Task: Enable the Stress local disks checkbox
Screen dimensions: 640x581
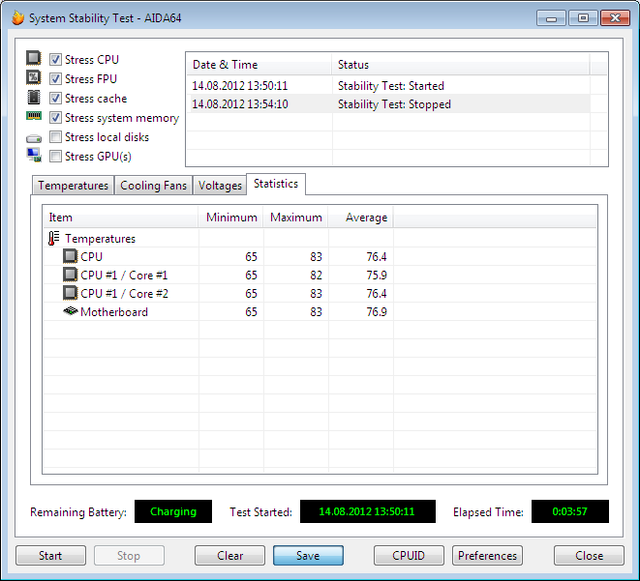Action: pyautogui.click(x=56, y=137)
